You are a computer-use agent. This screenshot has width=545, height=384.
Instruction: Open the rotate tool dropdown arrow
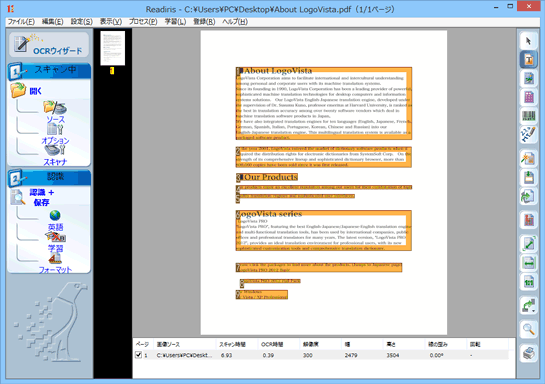pos(534,311)
